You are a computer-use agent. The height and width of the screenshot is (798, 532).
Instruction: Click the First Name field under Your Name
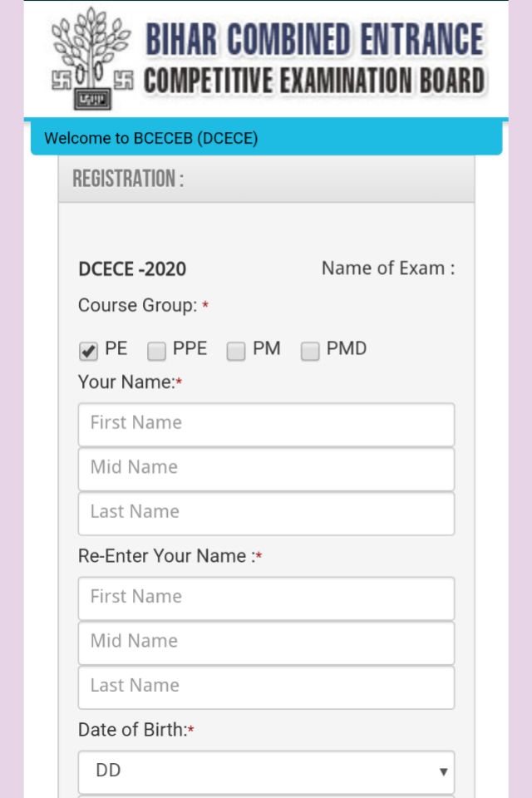pyautogui.click(x=266, y=424)
